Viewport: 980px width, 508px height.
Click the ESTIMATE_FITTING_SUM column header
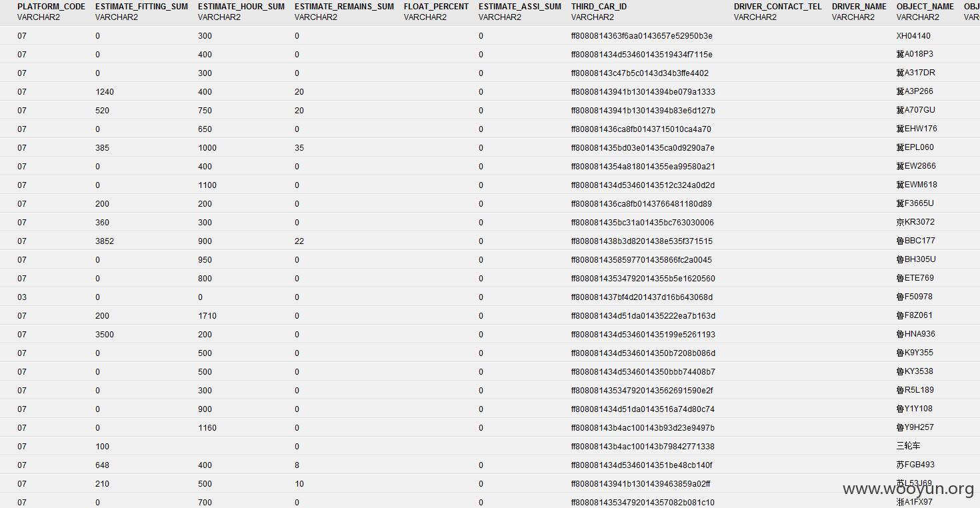(x=142, y=7)
